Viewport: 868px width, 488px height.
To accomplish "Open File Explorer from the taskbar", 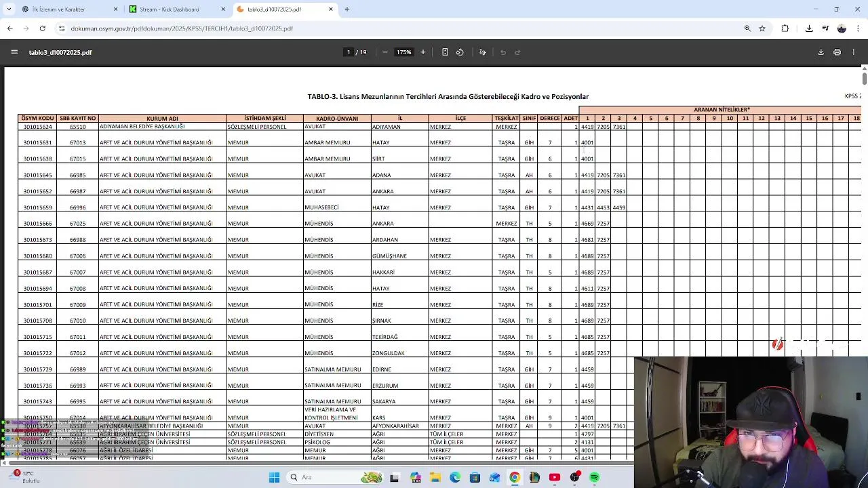I will [435, 478].
